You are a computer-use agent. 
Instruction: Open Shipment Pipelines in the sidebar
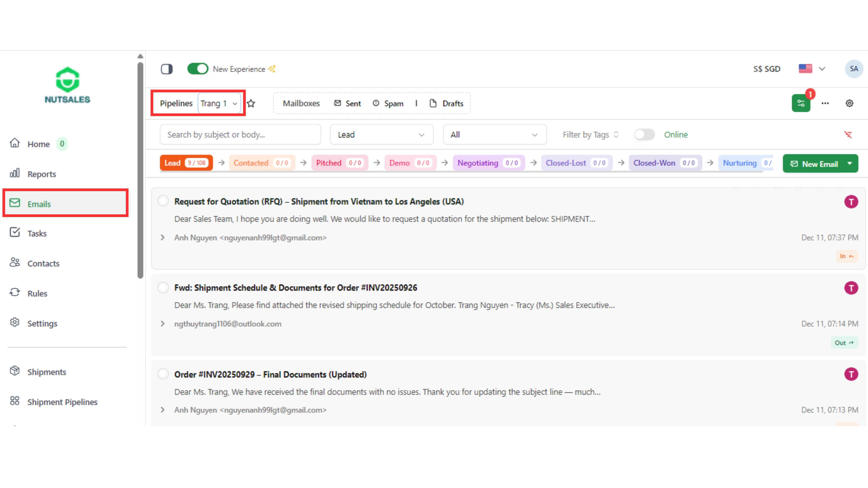coord(62,402)
